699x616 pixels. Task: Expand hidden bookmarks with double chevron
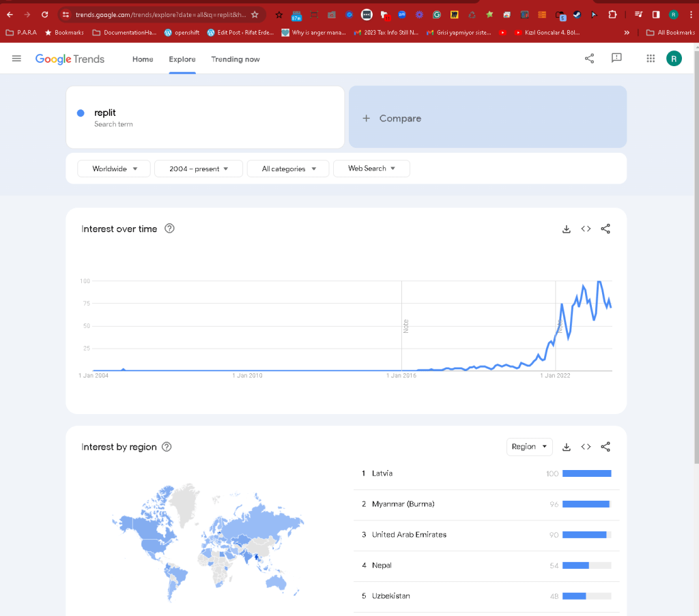627,33
